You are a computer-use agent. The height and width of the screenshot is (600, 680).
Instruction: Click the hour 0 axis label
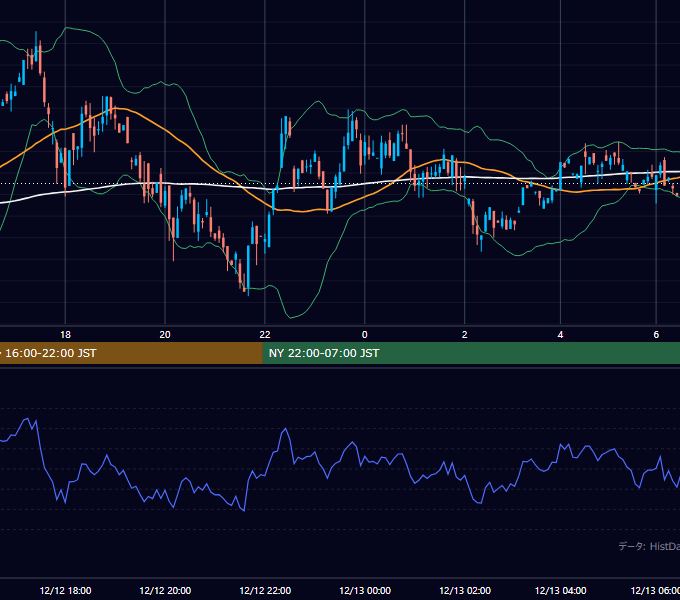365,335
